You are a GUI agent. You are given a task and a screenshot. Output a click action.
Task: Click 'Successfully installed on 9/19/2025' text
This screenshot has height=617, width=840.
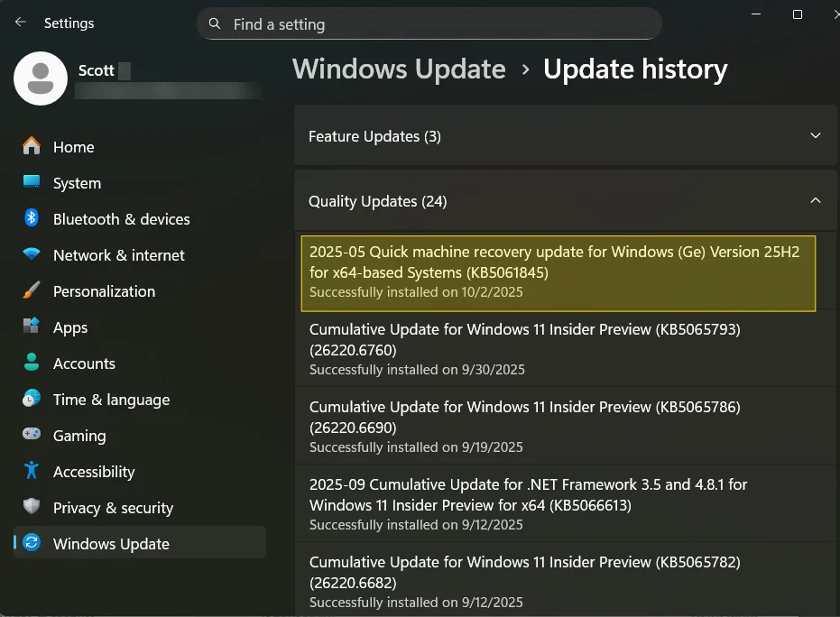[x=416, y=447]
